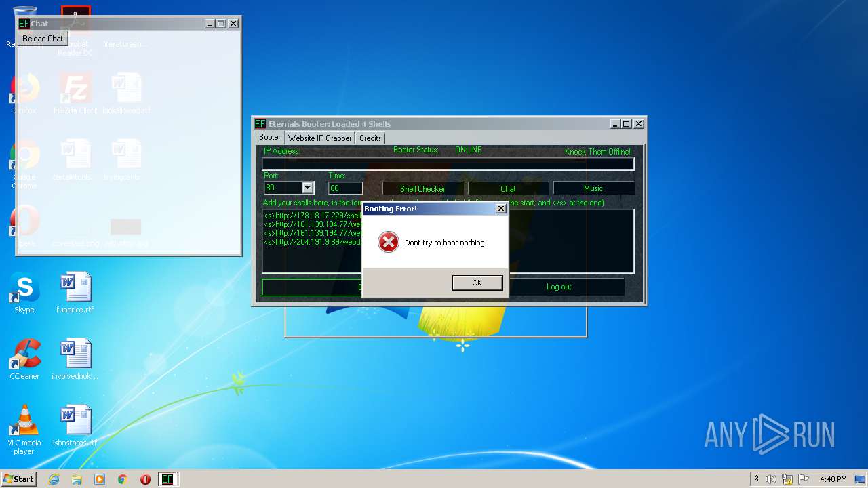Select the CCleaner desktop shortcut

pyautogui.click(x=24, y=359)
